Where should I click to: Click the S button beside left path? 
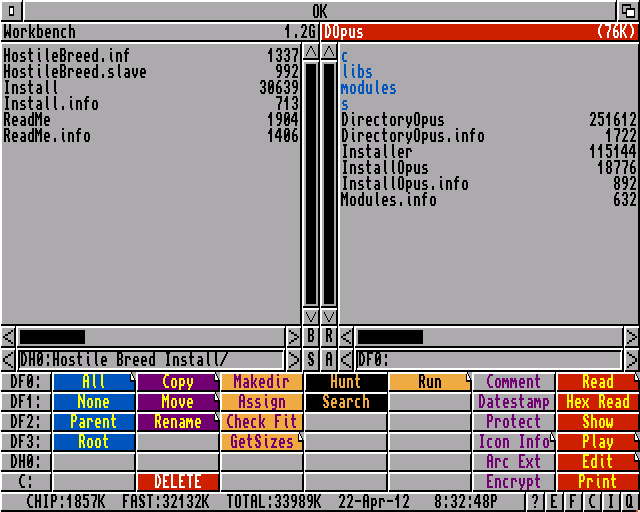coord(311,359)
